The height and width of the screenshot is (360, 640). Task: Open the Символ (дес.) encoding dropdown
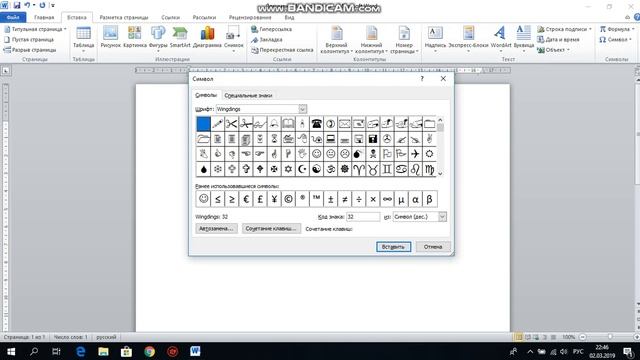pos(442,217)
